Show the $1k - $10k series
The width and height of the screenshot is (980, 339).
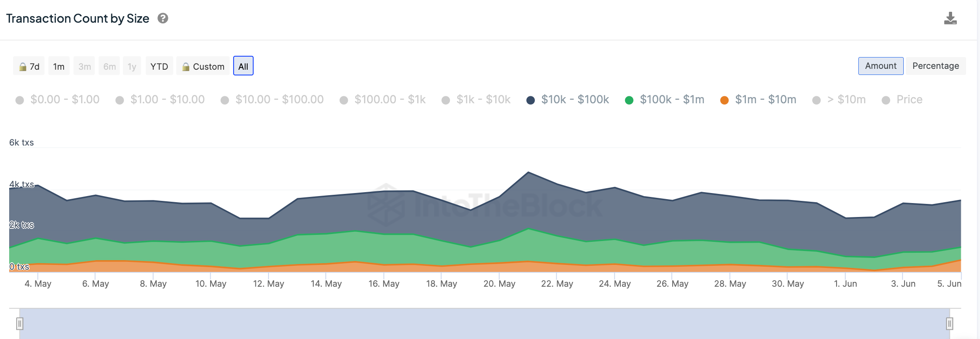476,100
